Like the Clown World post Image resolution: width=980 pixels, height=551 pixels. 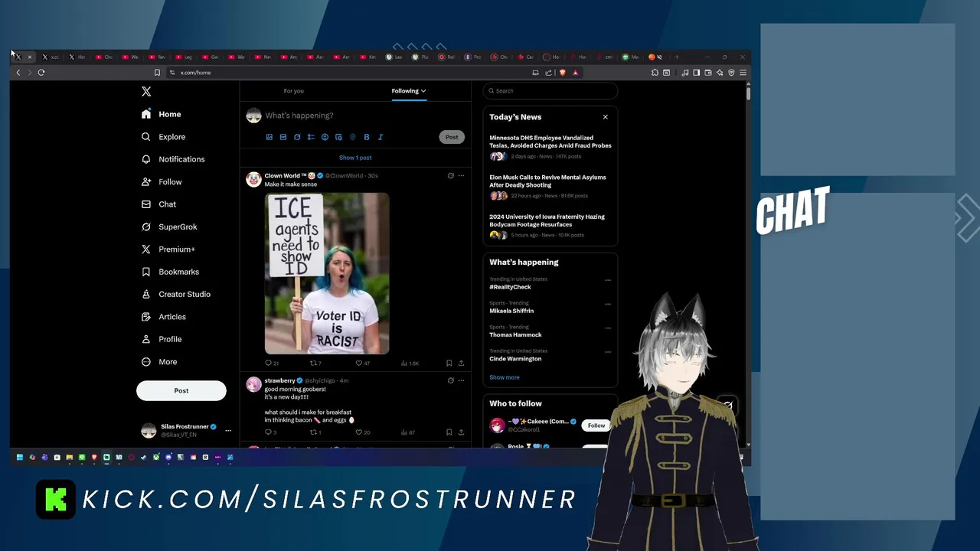[x=363, y=364]
